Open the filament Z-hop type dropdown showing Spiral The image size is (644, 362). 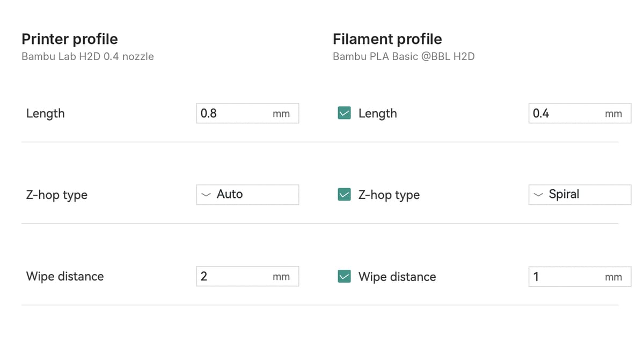click(580, 194)
